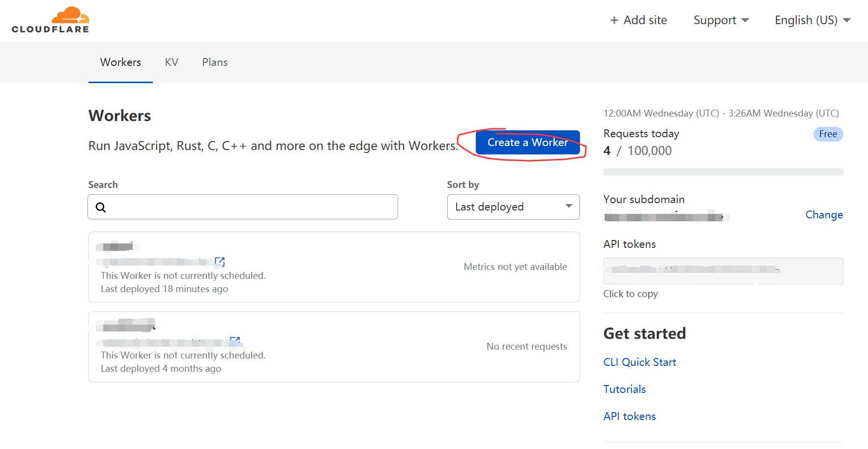The height and width of the screenshot is (449, 868).
Task: Open the Sort by Last deployed dropdown
Action: [513, 207]
